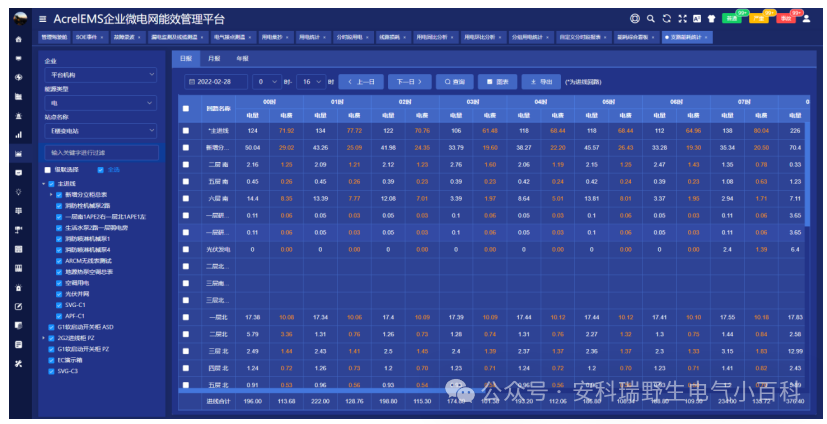827x424 pixels.
Task: Click the sidebar icon below home
Action: (x=18, y=58)
